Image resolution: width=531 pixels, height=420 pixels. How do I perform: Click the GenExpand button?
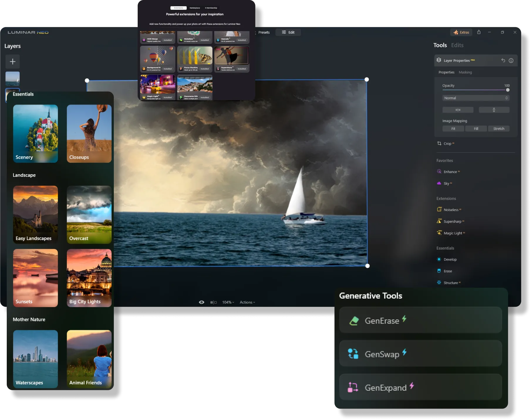421,387
